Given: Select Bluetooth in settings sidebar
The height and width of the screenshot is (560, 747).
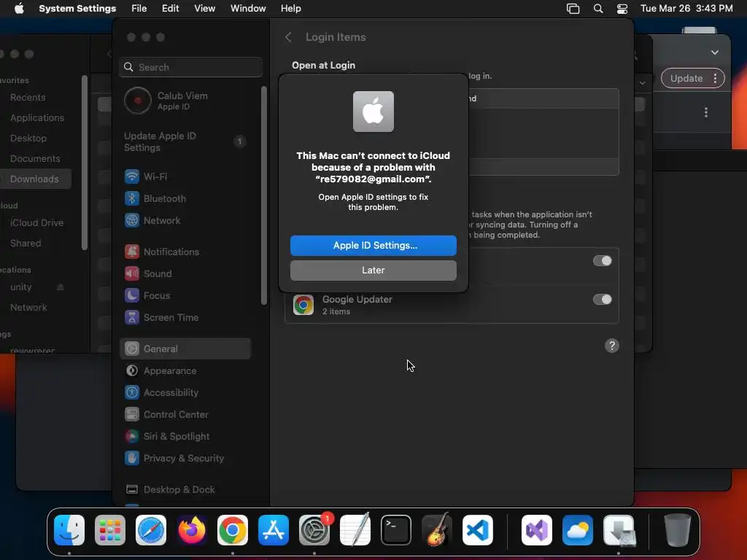Looking at the screenshot, I should [x=186, y=198].
